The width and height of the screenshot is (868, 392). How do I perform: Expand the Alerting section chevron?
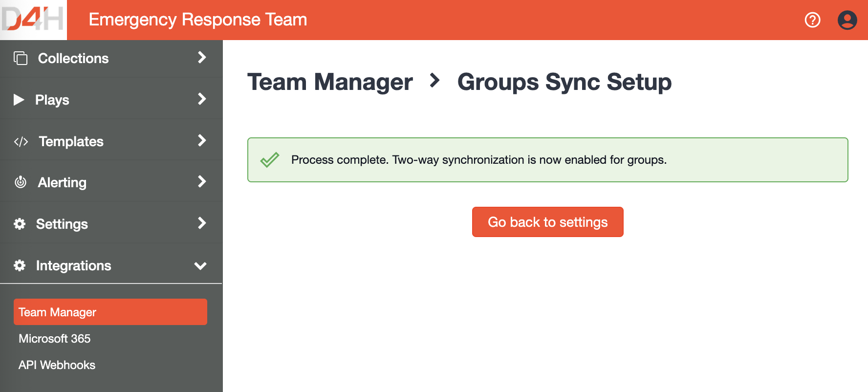201,182
